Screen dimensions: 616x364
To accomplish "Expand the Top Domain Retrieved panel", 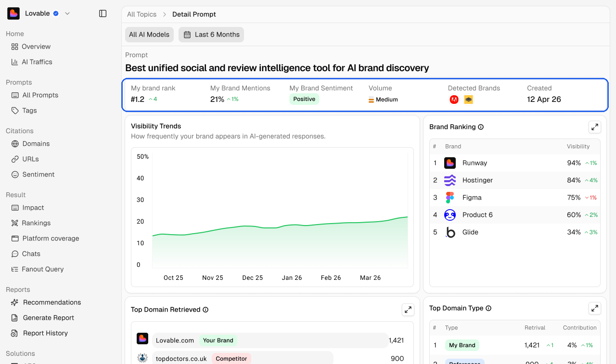I will tap(408, 310).
